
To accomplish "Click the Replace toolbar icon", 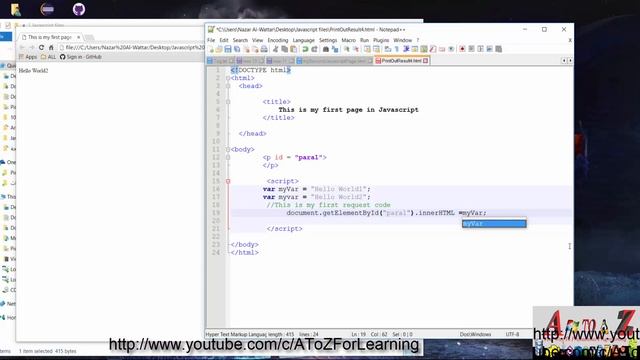I will click(336, 49).
